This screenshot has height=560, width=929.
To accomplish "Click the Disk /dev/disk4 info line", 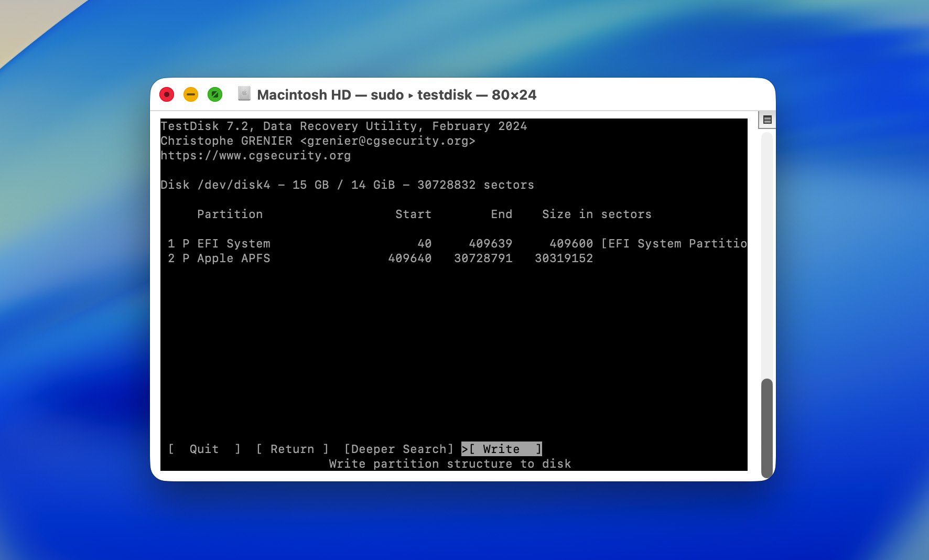I will pyautogui.click(x=347, y=185).
